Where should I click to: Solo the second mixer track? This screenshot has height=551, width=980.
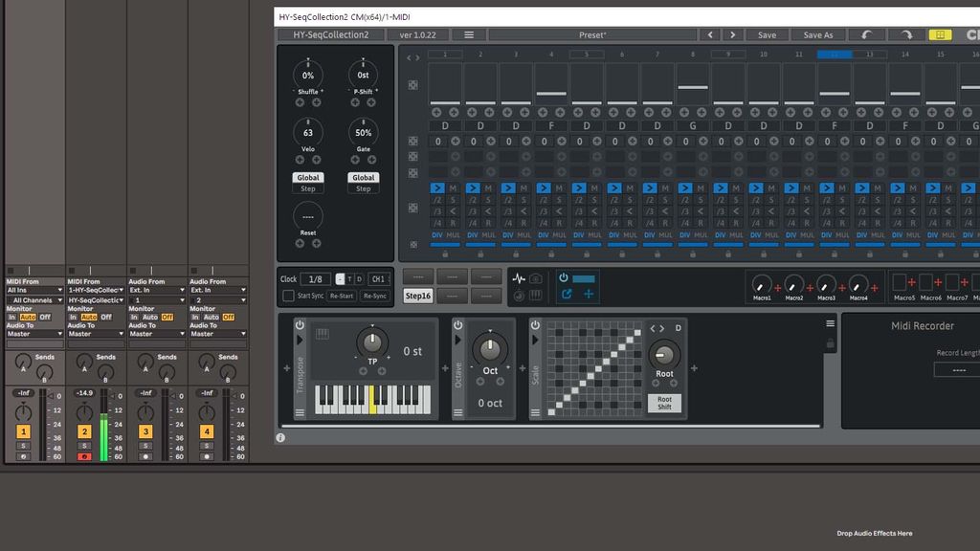(82, 444)
